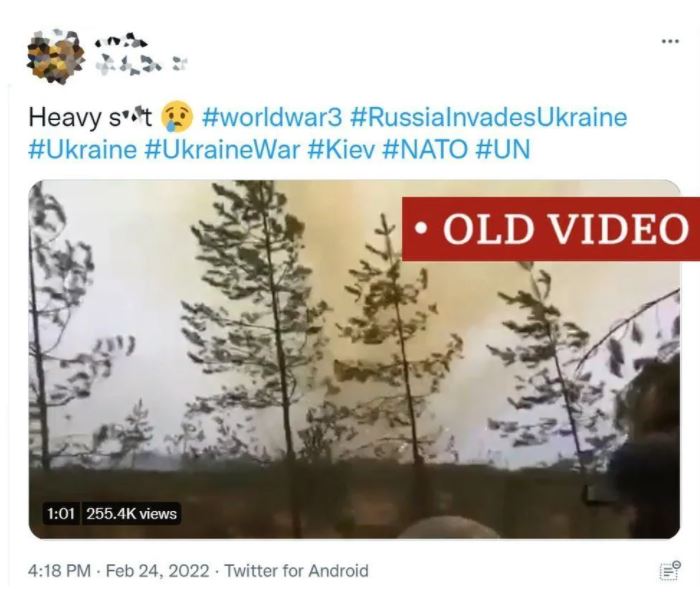Click the 255.4K views counter
The height and width of the screenshot is (599, 700).
[132, 514]
